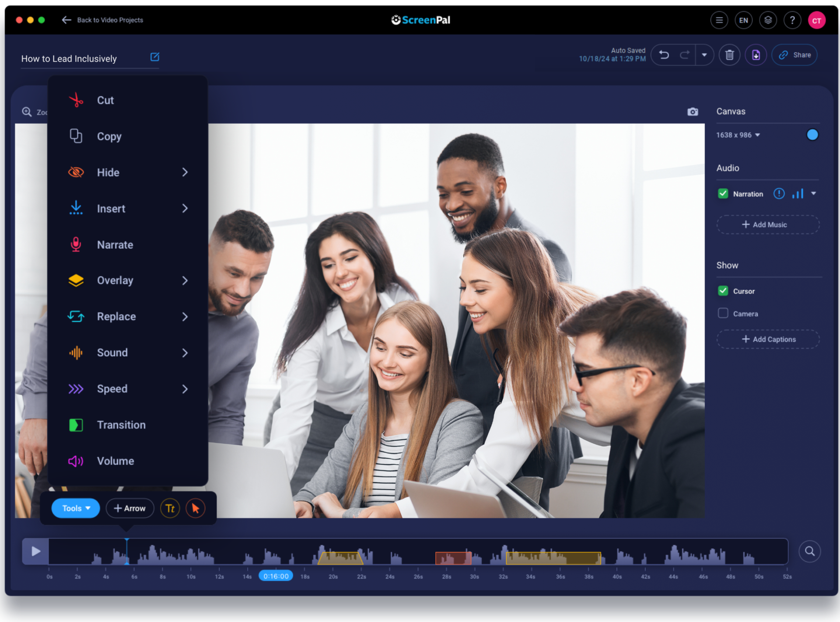
Task: Uncheck the Narration audio checkbox
Action: click(723, 194)
